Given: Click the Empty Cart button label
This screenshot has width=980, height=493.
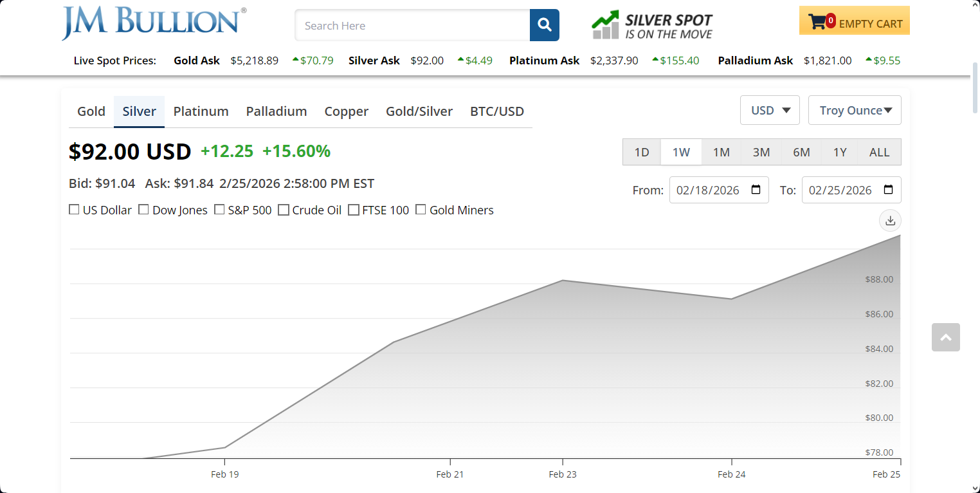Looking at the screenshot, I should click(x=871, y=24).
